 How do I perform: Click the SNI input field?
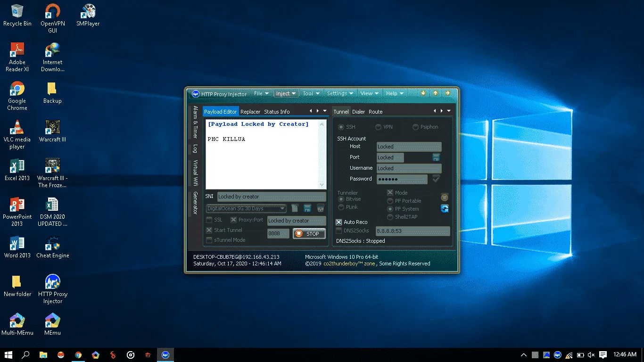[x=272, y=197]
